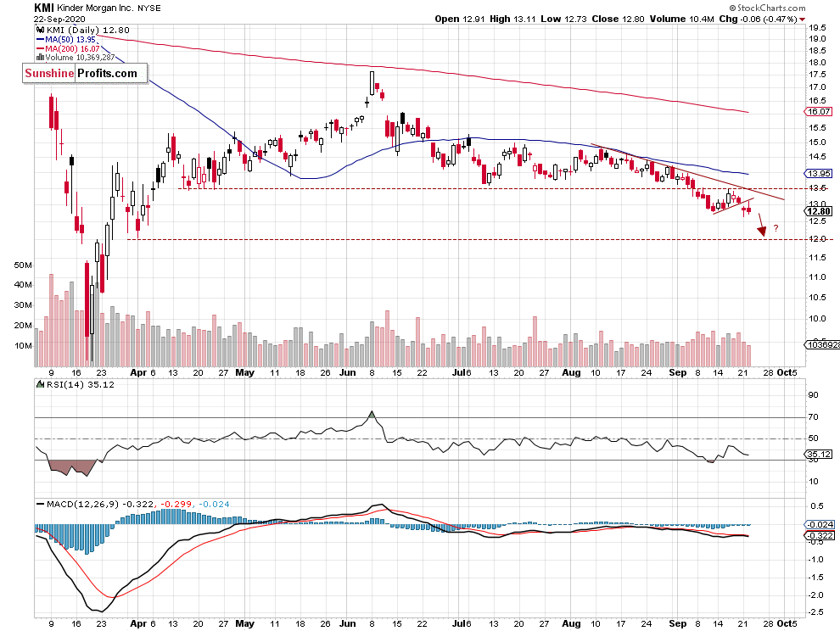Click the 'Close 12.80' value
The width and height of the screenshot is (840, 631).
618,19
